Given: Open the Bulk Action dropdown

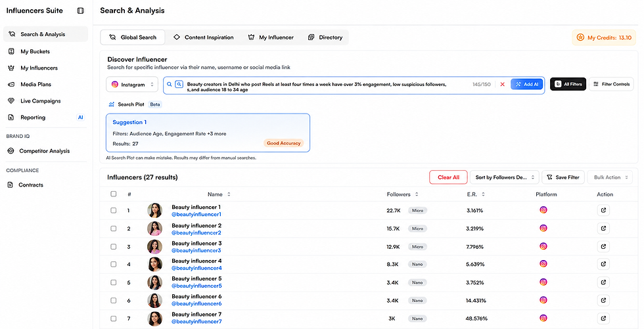Looking at the screenshot, I should [610, 177].
